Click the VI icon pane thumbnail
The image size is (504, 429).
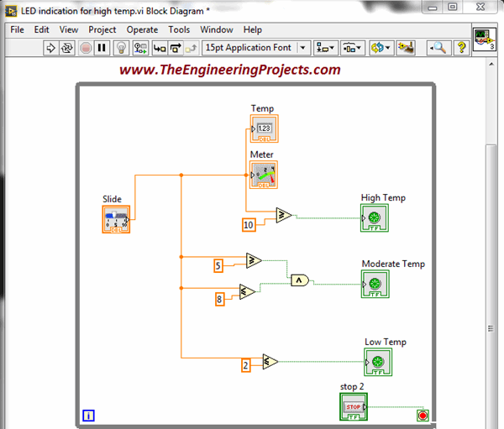point(485,39)
